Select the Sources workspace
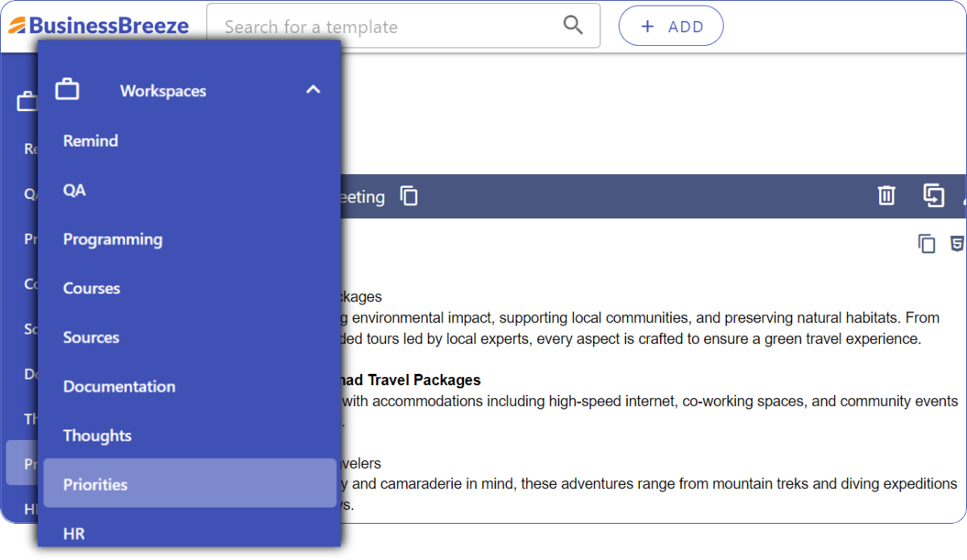The height and width of the screenshot is (560, 967). [x=91, y=338]
